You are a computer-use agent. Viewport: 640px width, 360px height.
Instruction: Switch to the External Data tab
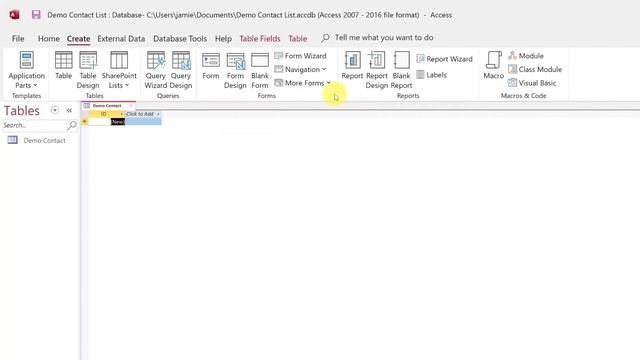[x=121, y=38]
